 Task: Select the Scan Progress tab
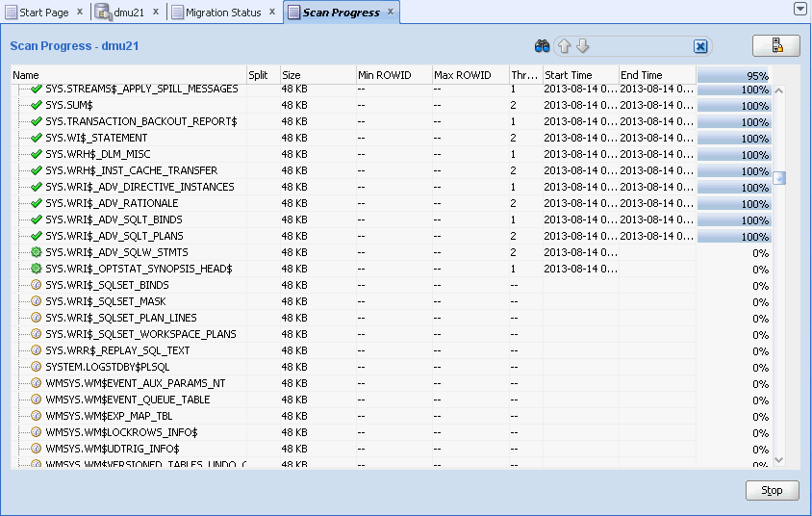coord(341,13)
